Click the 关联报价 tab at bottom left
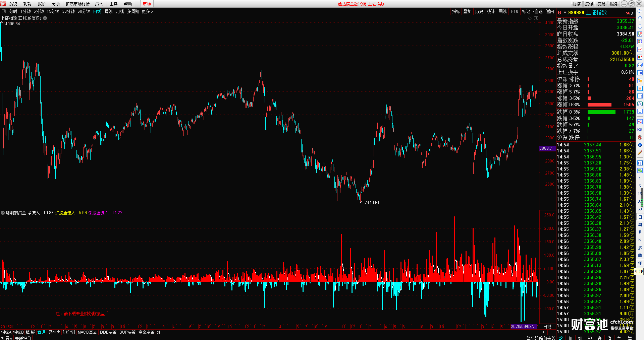The image size is (644, 340). click(x=23, y=338)
